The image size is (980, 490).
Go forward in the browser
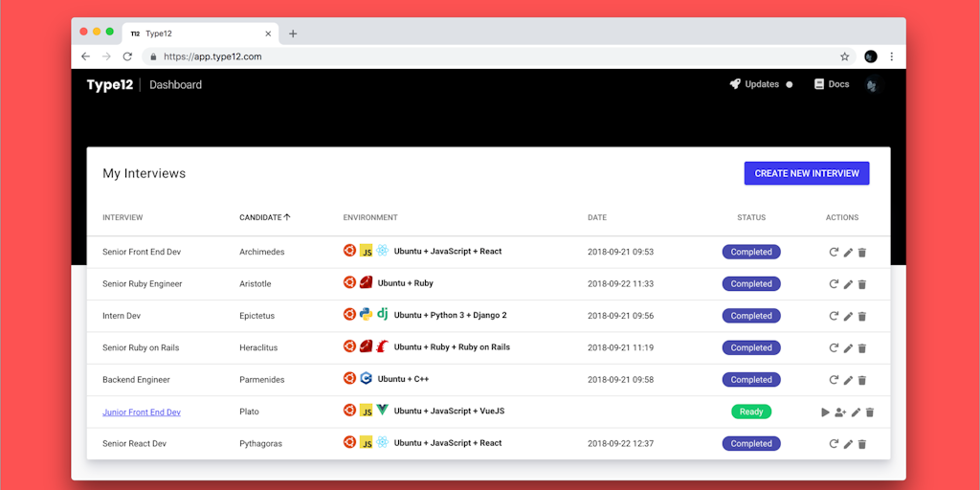coord(107,56)
